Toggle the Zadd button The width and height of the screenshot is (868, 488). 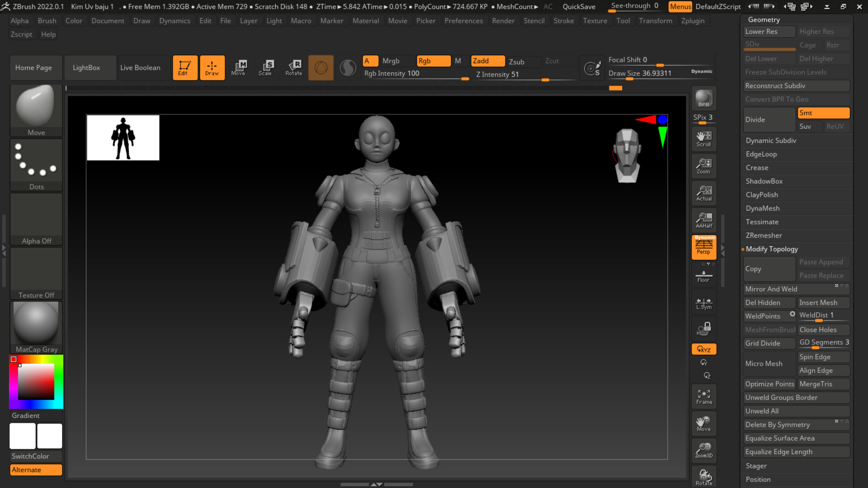coord(488,61)
